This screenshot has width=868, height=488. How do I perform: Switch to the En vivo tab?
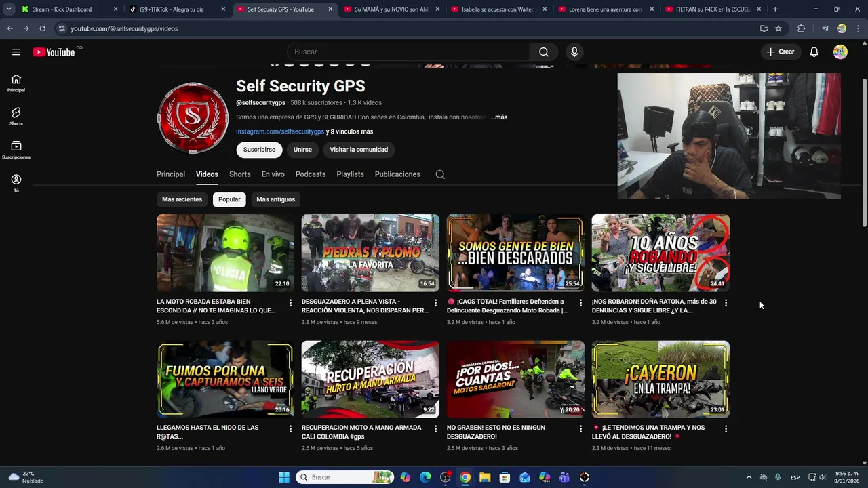coord(273,174)
